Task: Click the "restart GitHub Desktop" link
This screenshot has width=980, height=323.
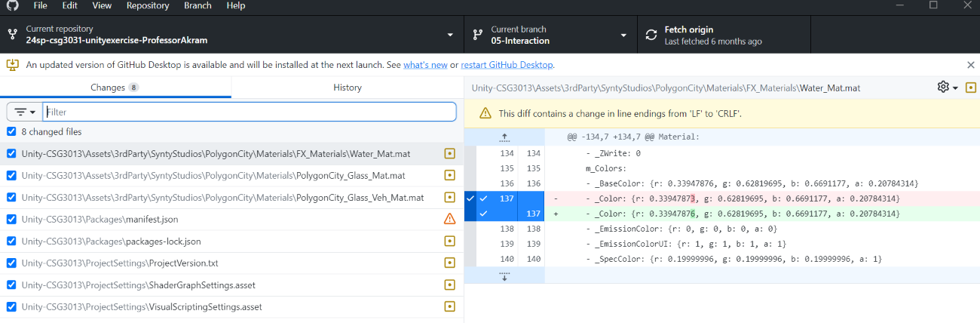Action: point(507,65)
